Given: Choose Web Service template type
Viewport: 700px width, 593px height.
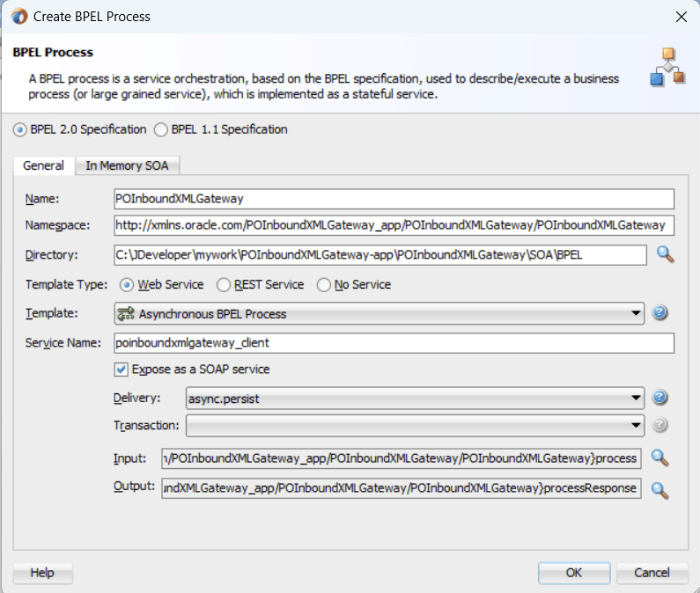Looking at the screenshot, I should (x=127, y=285).
